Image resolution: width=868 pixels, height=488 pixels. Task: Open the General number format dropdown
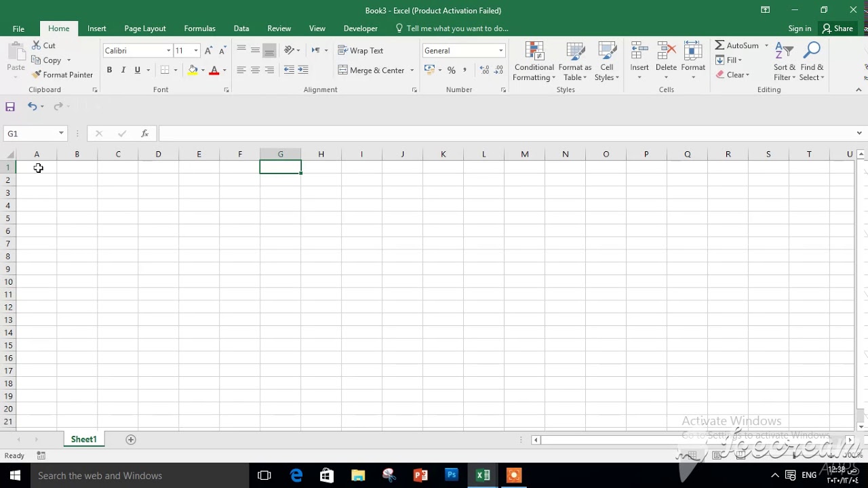click(x=500, y=50)
